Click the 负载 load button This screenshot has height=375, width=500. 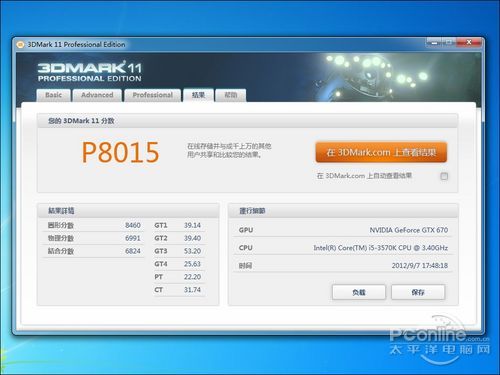click(x=359, y=292)
